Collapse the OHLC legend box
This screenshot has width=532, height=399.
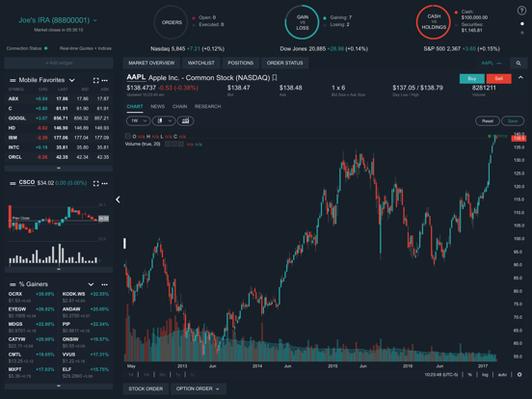(x=127, y=136)
